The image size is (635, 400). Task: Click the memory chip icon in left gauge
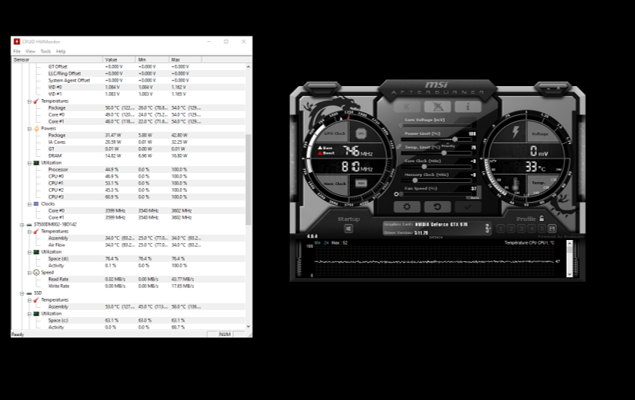coord(361,183)
